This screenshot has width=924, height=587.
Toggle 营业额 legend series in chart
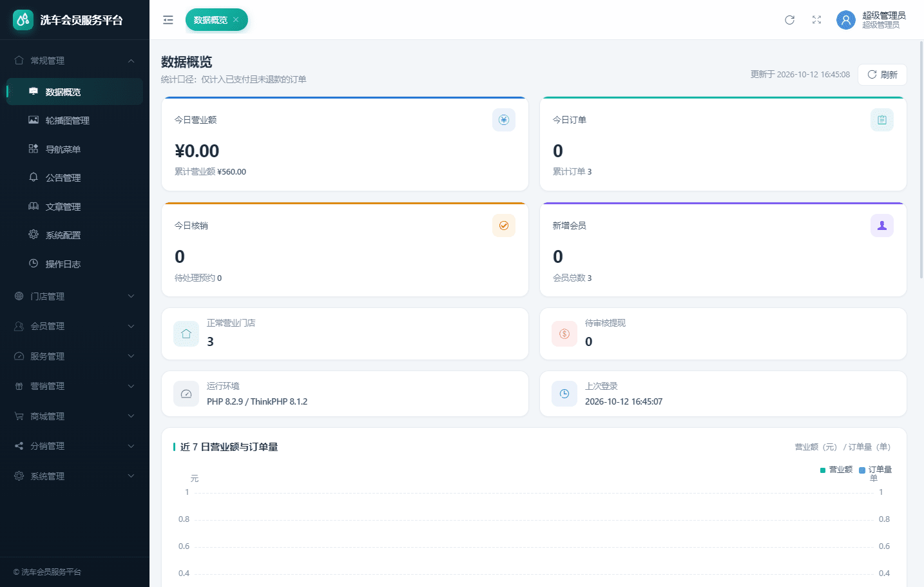pyautogui.click(x=836, y=470)
